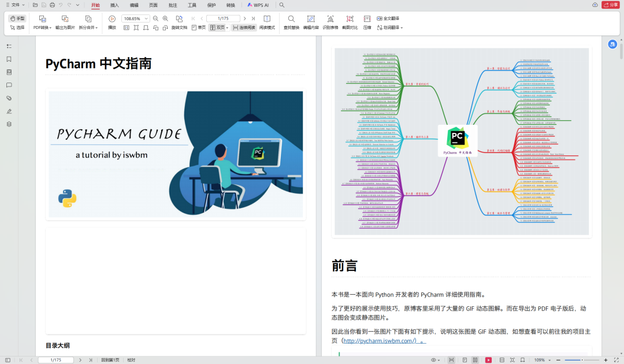624x364 pixels.
Task: Toggle red play button in status bar
Action: 488,360
